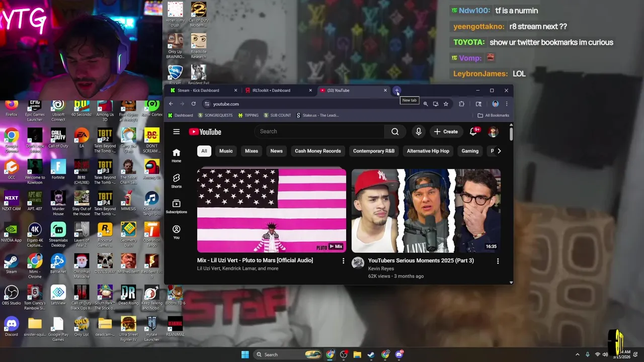Select Roadside Research desktop icon
The width and height of the screenshot is (644, 362).
click(198, 46)
